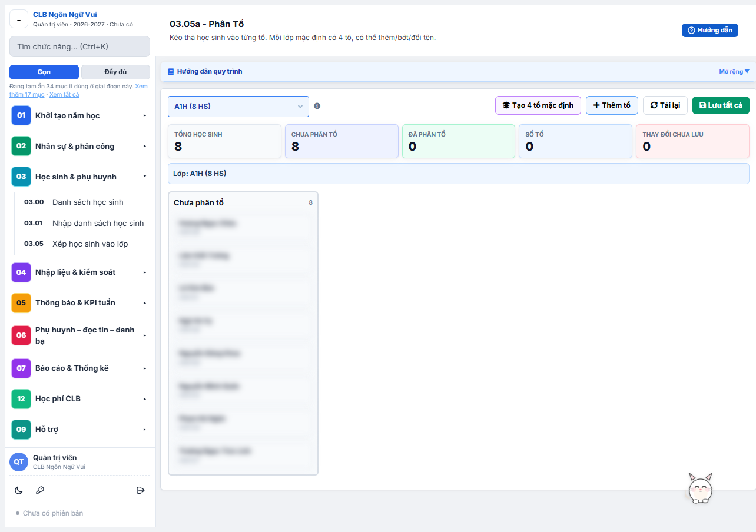The width and height of the screenshot is (756, 532).
Task: Click the 12 Học phí CLB badge
Action: tap(21, 398)
